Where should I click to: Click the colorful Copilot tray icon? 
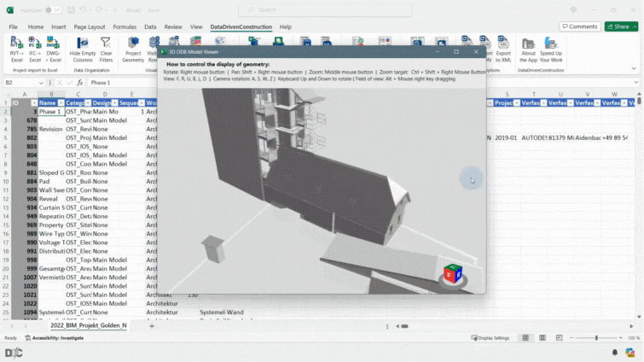[x=629, y=353]
